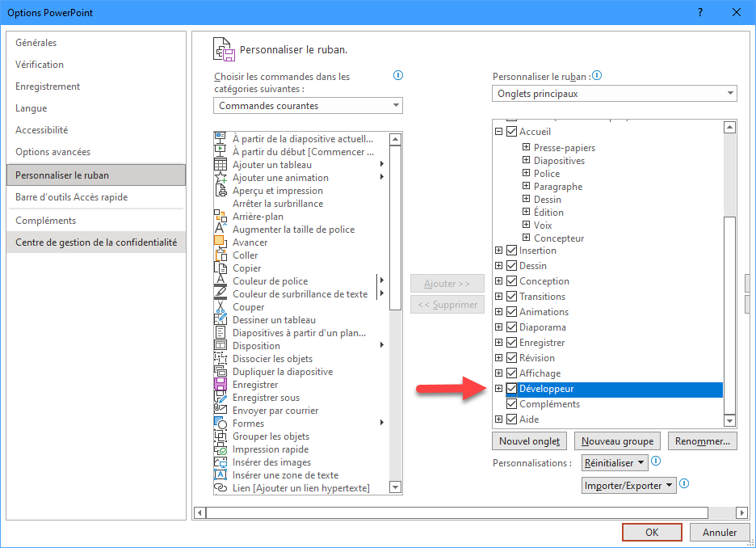
Task: Click the Coller clipboard icon
Action: tap(220, 255)
